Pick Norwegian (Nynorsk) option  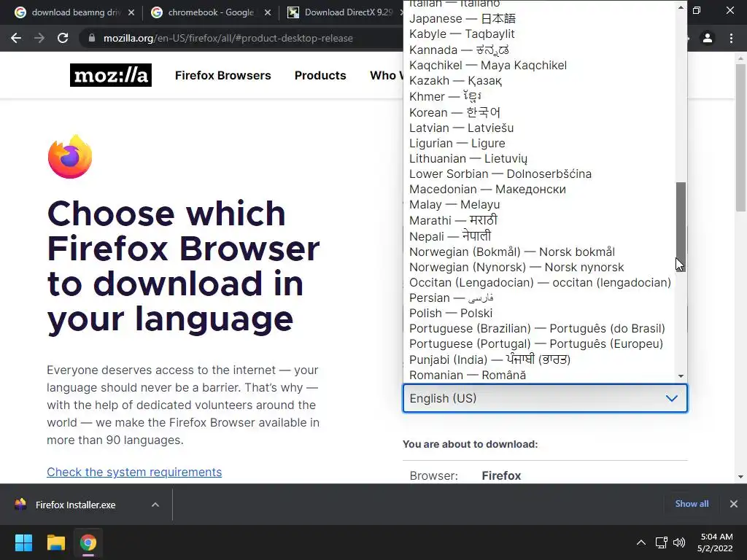coord(539,267)
